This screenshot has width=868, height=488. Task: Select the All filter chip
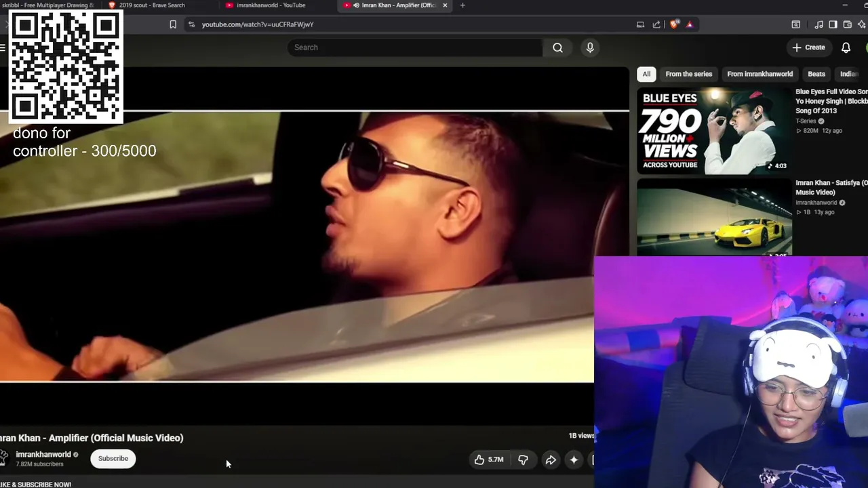tap(646, 74)
